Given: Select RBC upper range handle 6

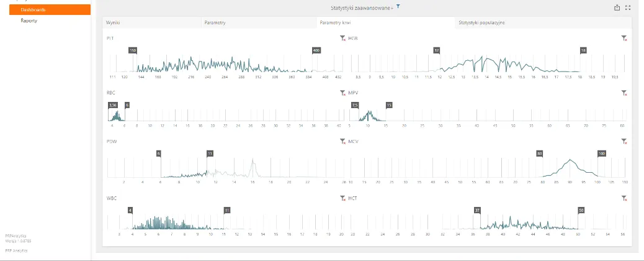Looking at the screenshot, I should [127, 105].
